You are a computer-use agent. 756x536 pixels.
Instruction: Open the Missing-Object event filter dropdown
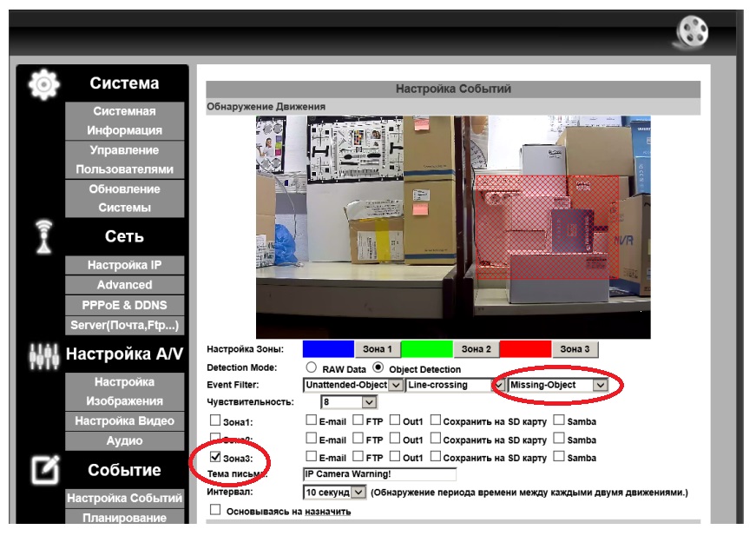557,385
